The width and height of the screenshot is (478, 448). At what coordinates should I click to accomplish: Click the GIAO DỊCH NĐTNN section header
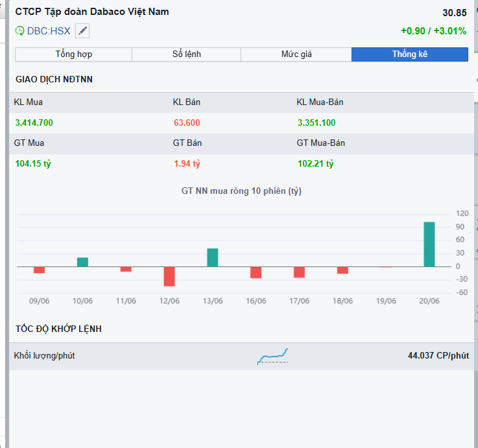click(x=54, y=79)
